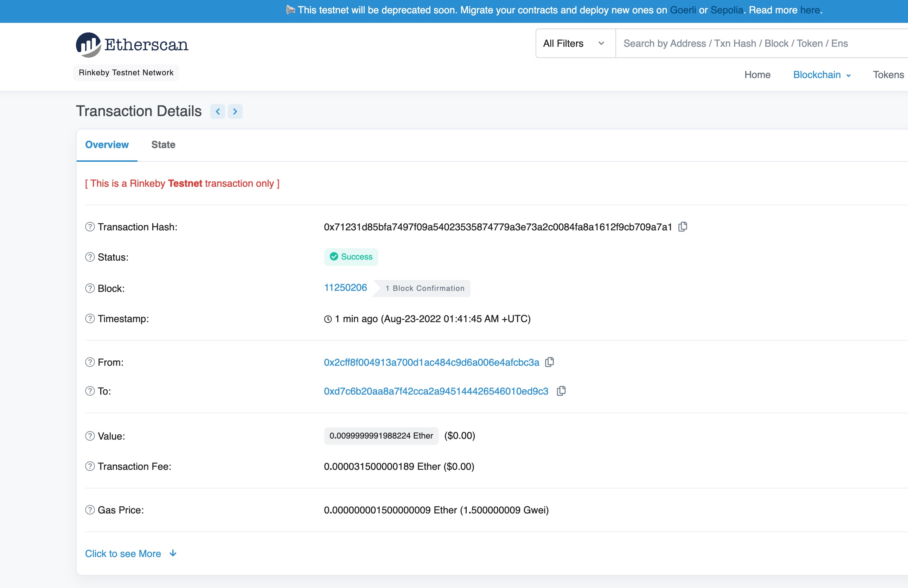The image size is (908, 588).
Task: Go to next transaction arrow
Action: [x=235, y=111]
